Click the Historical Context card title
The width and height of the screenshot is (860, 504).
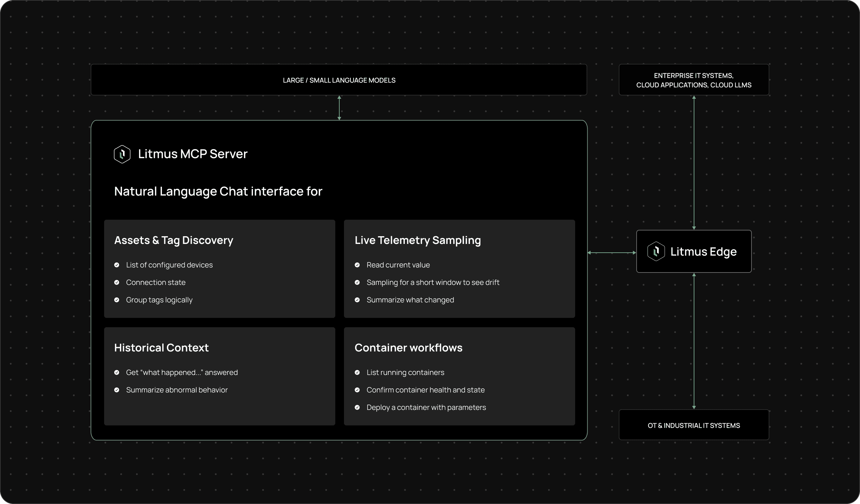(161, 348)
